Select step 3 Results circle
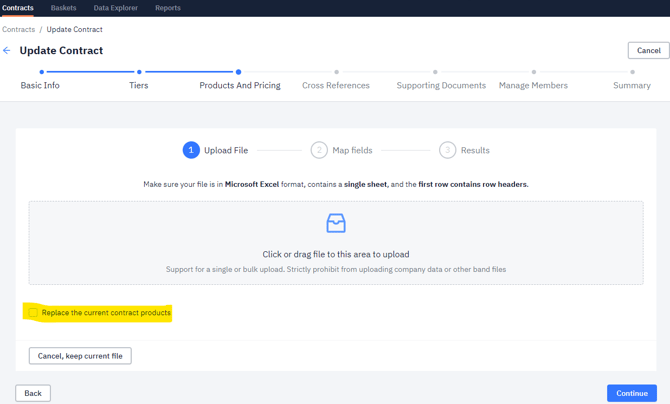This screenshot has width=670, height=404. click(447, 150)
